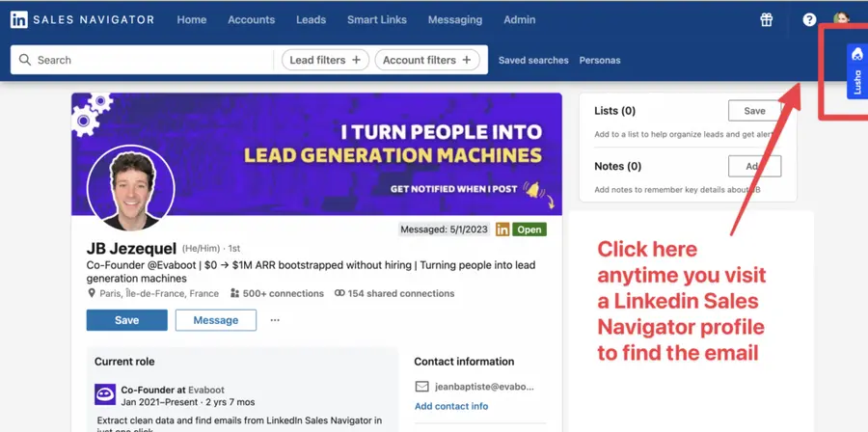Click the location pin icon
Viewport: 868px width, 432px height.
[x=92, y=293]
